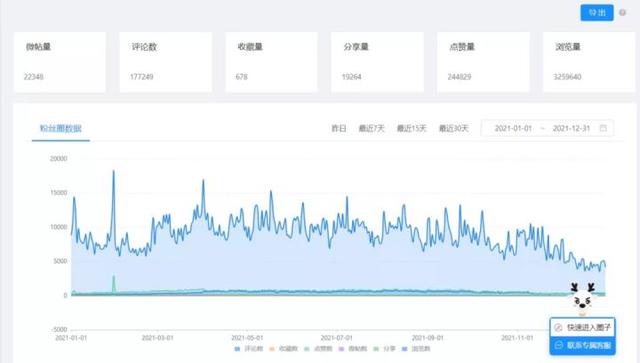Viewport: 640px width, 363px height.
Task: Open the calendar icon in date range
Action: [603, 128]
